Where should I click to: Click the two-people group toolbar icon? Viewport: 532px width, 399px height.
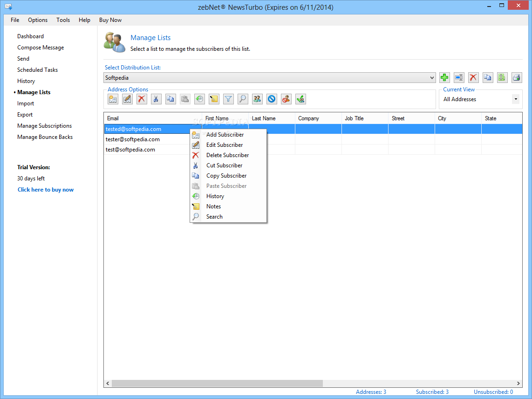257,99
